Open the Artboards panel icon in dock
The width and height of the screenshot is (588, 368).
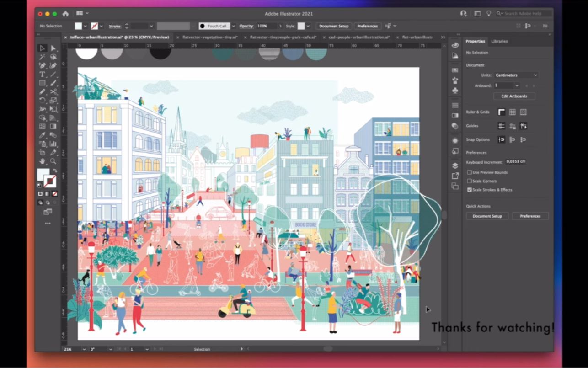click(455, 186)
